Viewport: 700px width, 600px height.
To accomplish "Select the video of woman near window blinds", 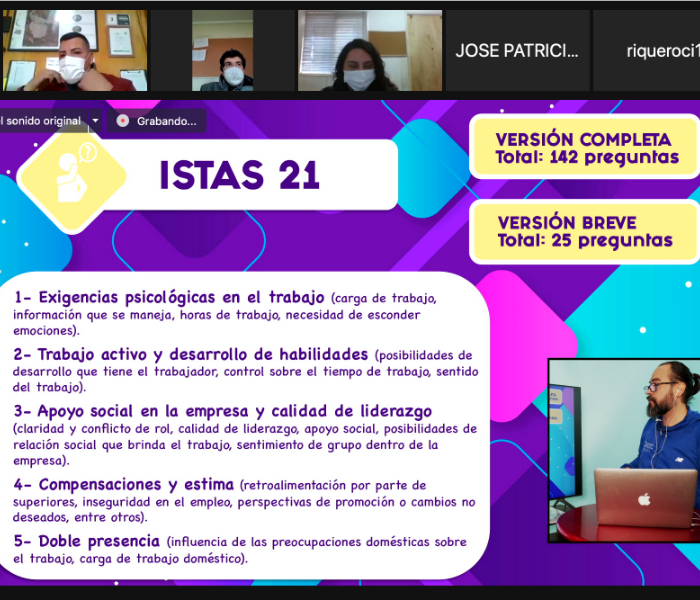I will coord(370,50).
